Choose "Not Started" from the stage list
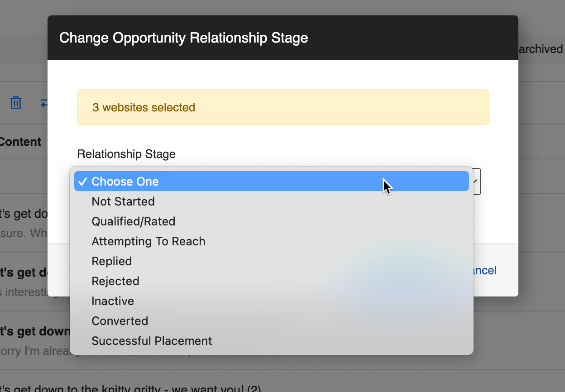Viewport: 565px width, 392px height. click(x=123, y=201)
